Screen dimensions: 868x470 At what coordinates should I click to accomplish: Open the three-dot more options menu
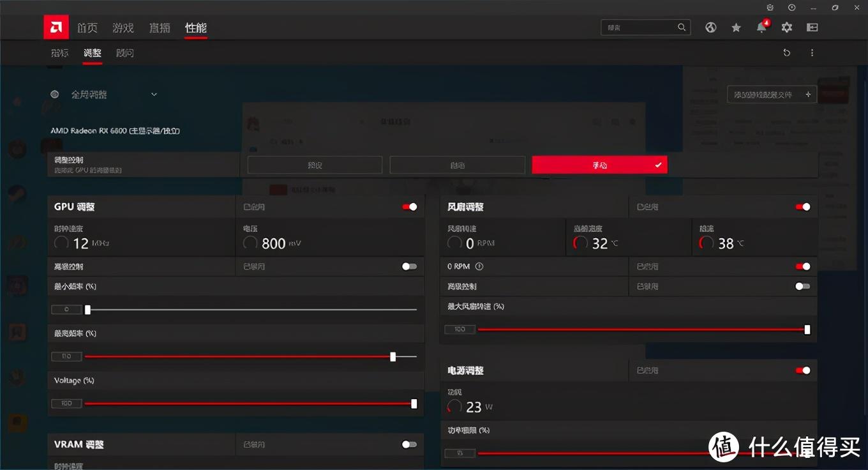point(812,53)
